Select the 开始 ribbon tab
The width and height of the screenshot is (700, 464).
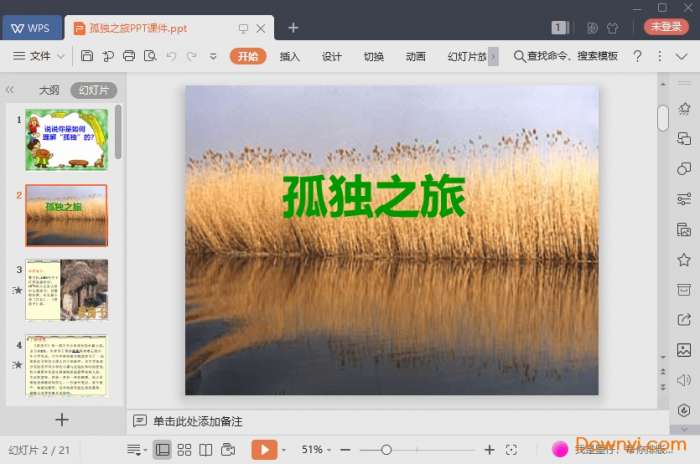click(x=248, y=56)
